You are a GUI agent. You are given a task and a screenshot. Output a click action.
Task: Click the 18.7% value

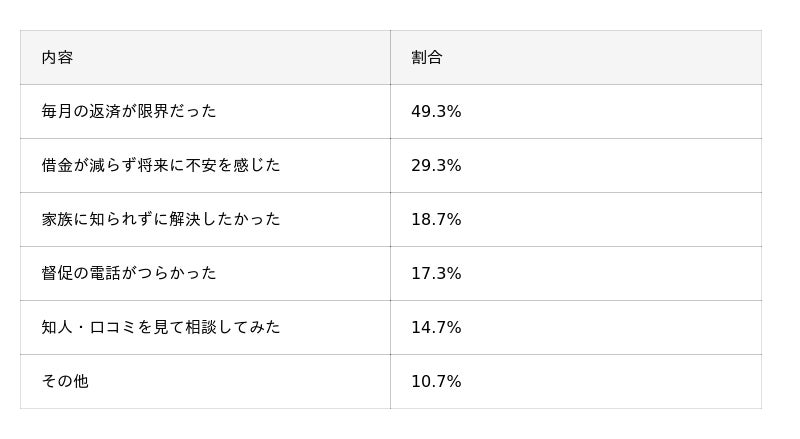click(436, 220)
